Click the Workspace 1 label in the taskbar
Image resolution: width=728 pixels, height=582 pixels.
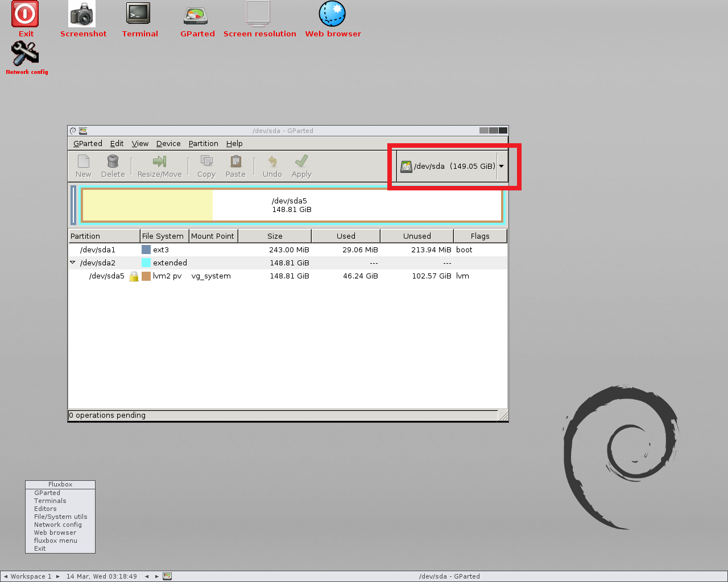click(31, 576)
